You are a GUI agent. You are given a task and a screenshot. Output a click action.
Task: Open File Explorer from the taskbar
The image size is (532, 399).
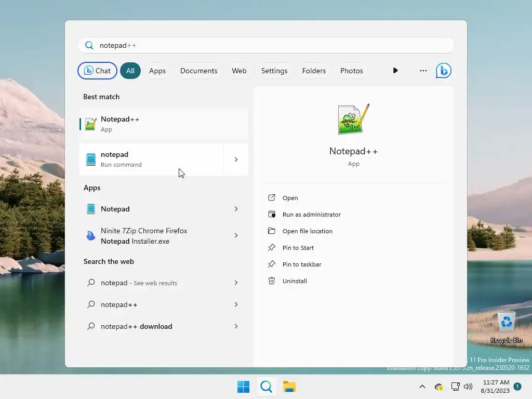coord(289,387)
